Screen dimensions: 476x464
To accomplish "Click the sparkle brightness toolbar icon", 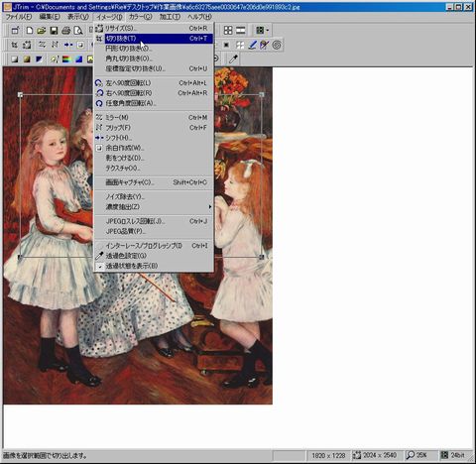I will [55, 59].
